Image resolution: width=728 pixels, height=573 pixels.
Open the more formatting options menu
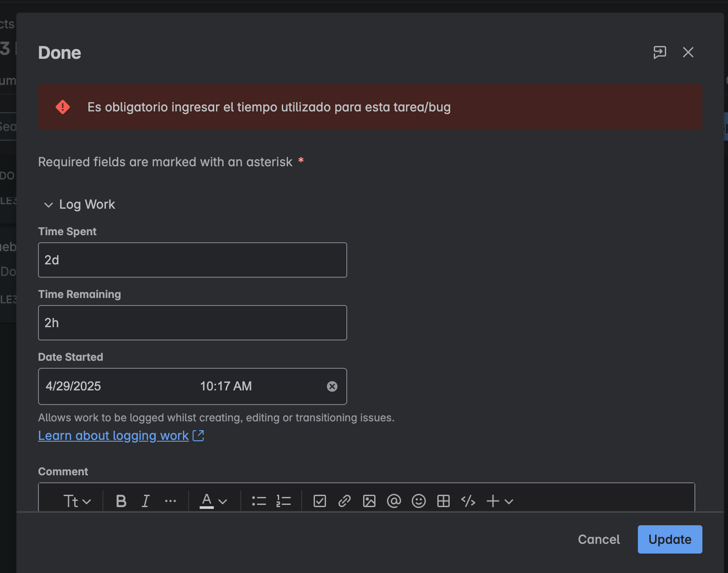(x=171, y=501)
